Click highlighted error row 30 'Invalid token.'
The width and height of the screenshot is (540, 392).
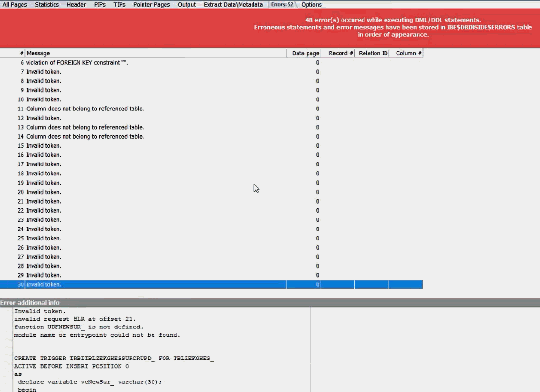click(x=211, y=284)
